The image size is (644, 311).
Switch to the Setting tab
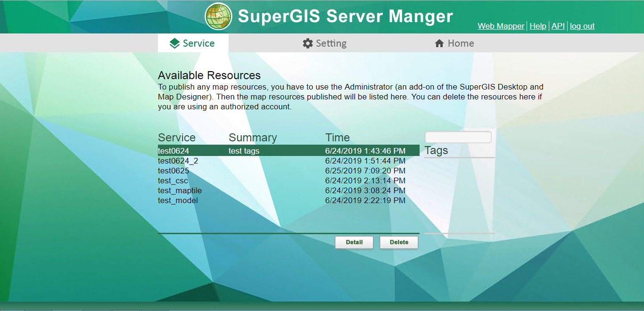[x=324, y=43]
